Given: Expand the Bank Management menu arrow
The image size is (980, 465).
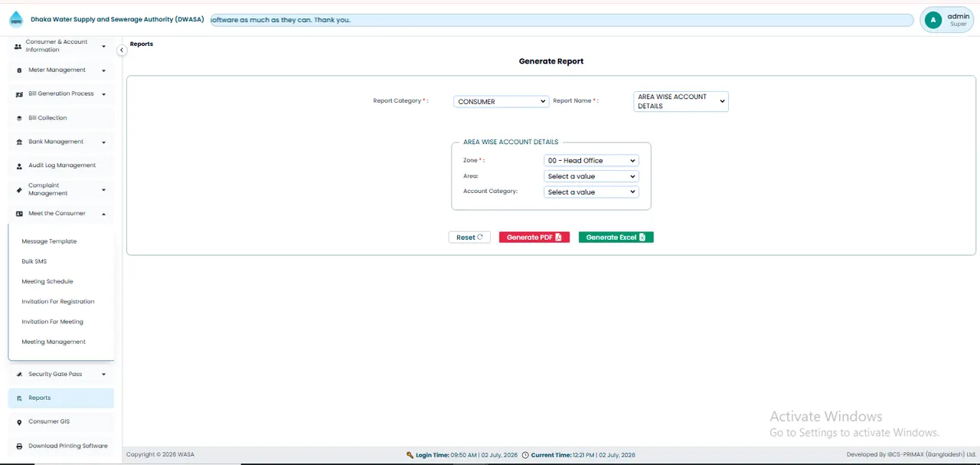Looking at the screenshot, I should 103,142.
